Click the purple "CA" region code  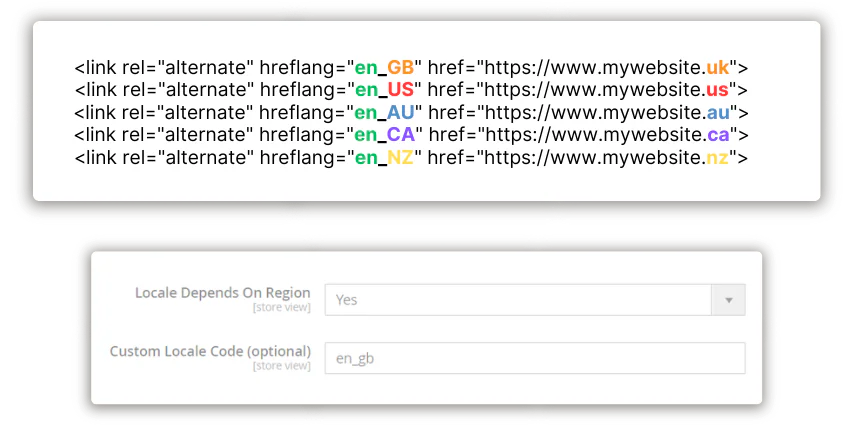[x=400, y=134]
